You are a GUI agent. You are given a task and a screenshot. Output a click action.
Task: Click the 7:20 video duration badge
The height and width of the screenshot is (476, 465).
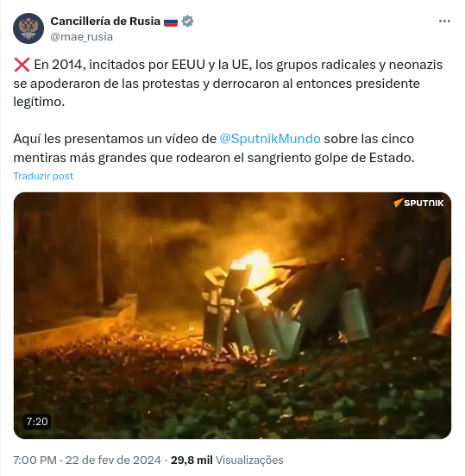37,422
